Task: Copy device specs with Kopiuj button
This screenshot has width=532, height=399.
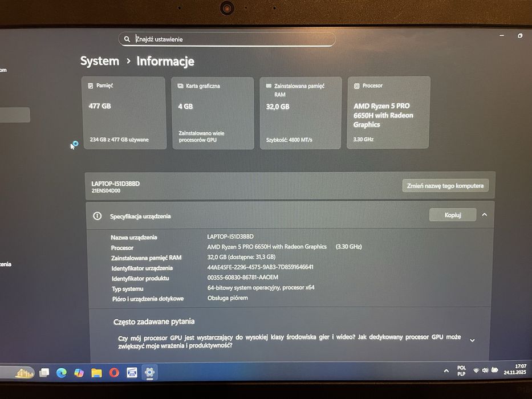Action: pos(453,215)
